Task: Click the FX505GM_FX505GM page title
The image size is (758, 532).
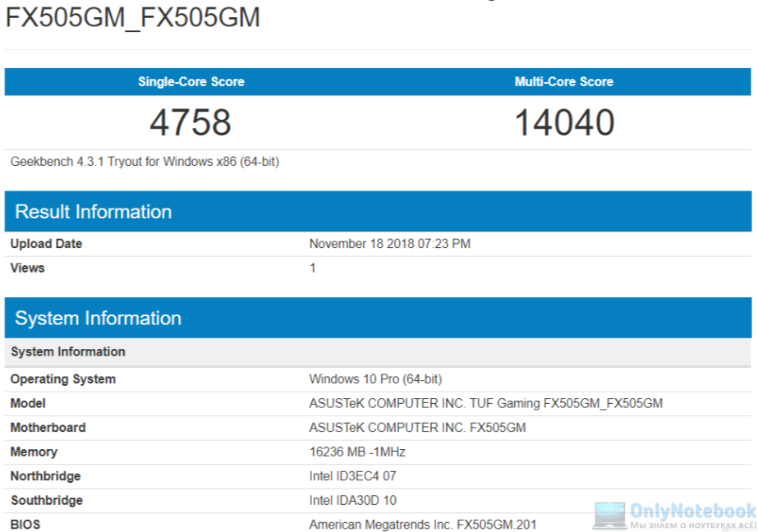Action: click(133, 17)
